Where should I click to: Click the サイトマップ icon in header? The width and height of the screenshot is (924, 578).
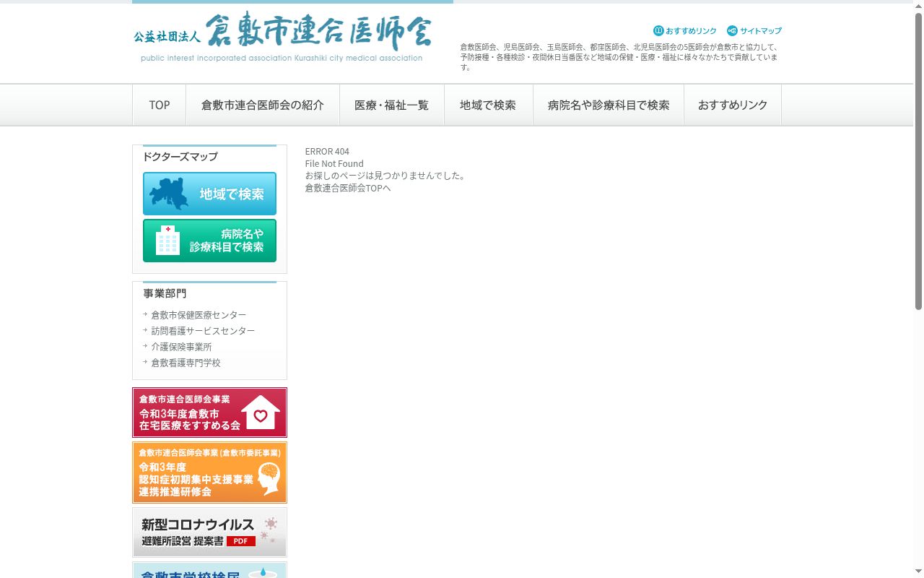click(732, 31)
